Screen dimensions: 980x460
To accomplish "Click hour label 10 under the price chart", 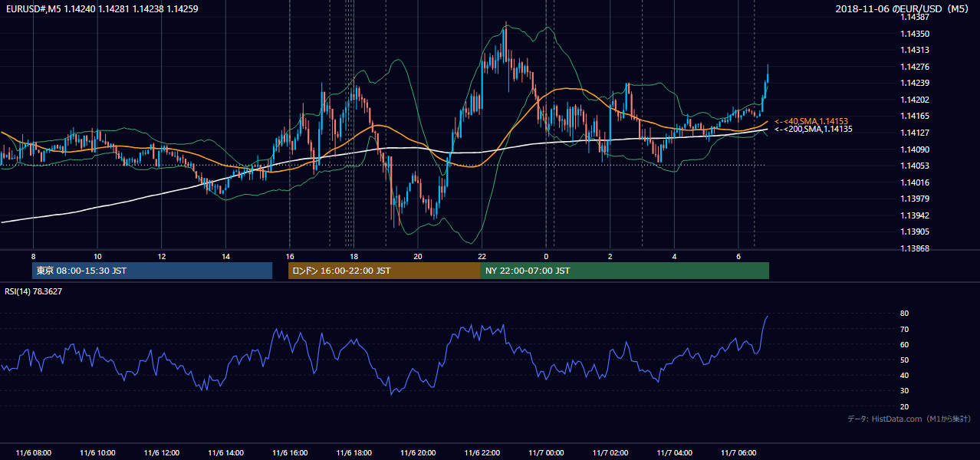I will coord(97,256).
